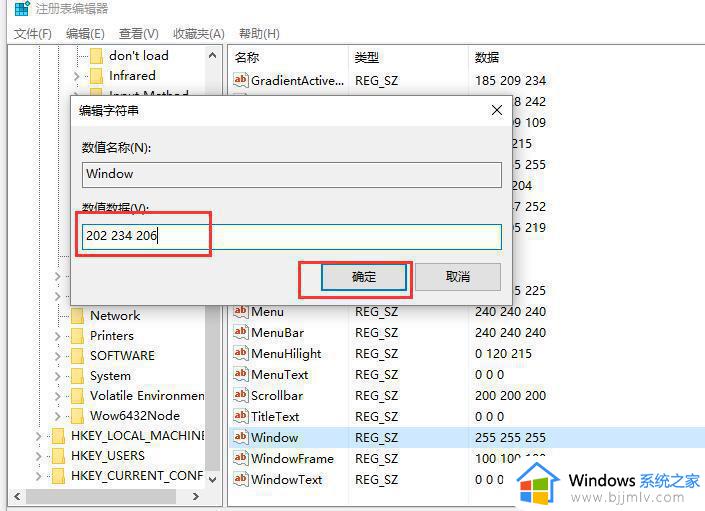Screen dimensions: 705x511
Task: Click the TitleText string value icon
Action: coord(241,416)
